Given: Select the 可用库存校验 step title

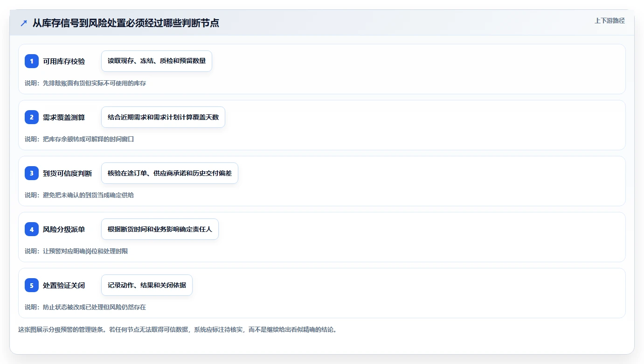Looking at the screenshot, I should (64, 61).
